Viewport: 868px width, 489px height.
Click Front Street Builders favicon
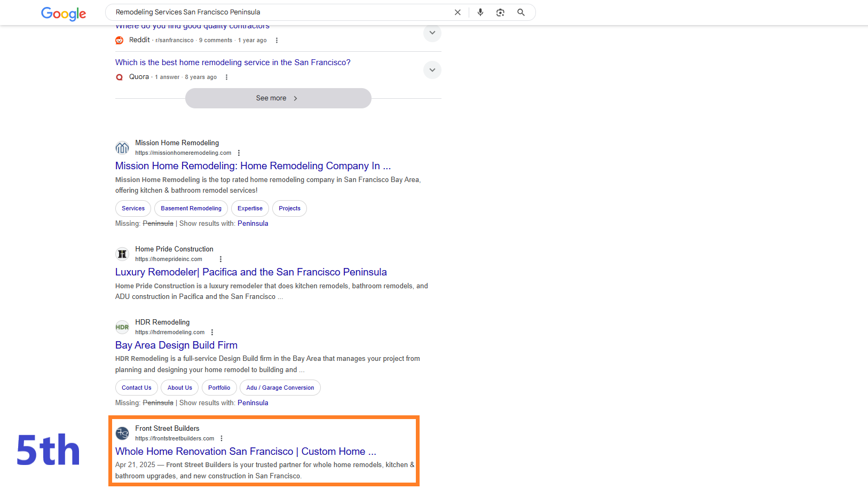122,433
